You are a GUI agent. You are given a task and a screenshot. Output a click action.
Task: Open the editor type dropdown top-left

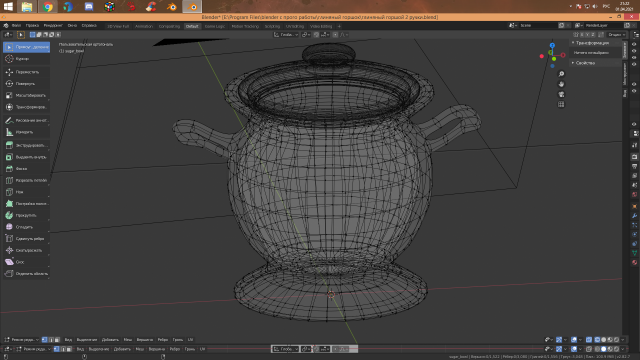(x=8, y=35)
